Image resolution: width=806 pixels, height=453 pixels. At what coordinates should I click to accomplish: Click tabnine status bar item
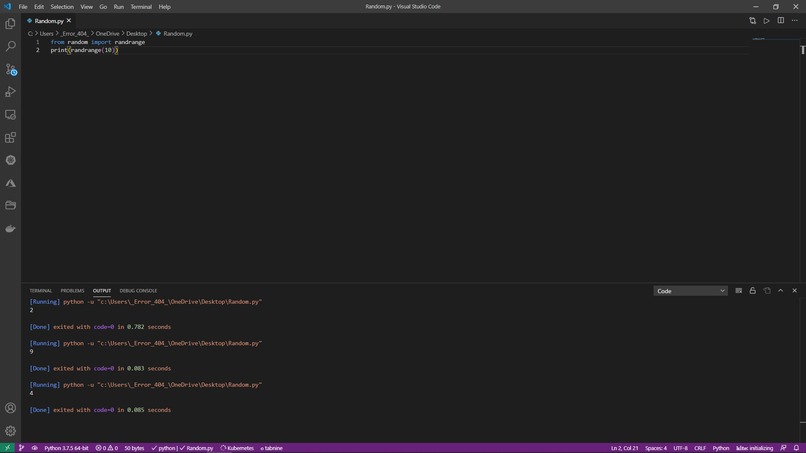[x=271, y=448]
